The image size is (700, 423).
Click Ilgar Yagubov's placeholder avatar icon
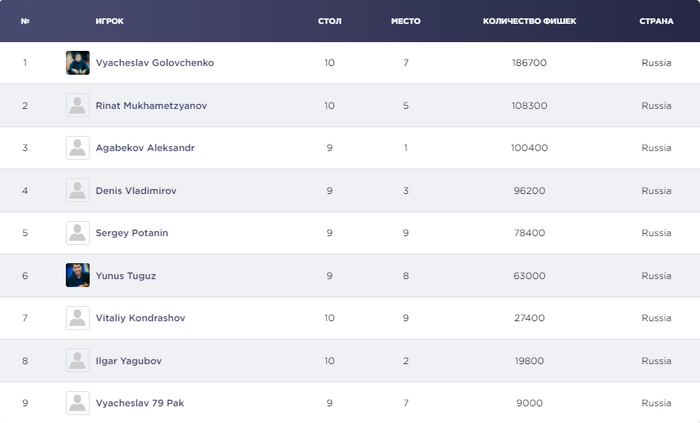coord(78,360)
